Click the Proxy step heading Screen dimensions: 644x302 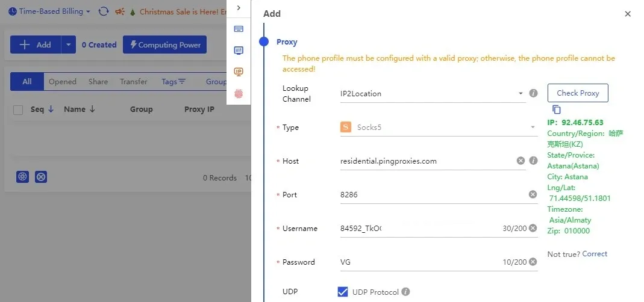pyautogui.click(x=287, y=42)
